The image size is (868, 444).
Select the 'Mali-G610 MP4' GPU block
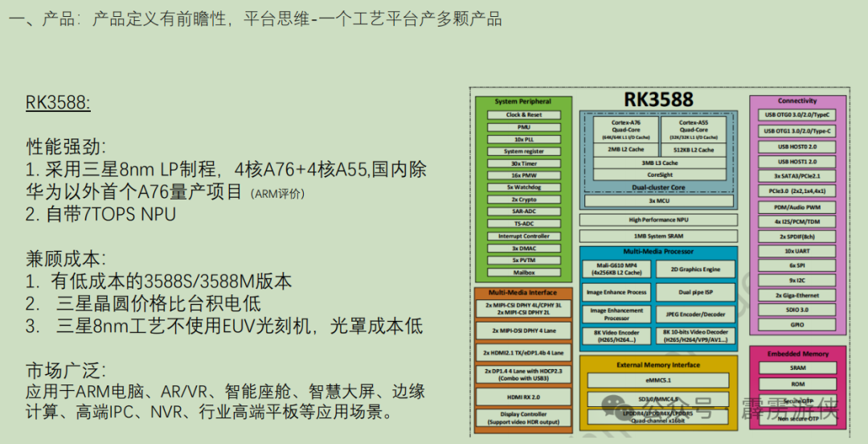(x=616, y=269)
